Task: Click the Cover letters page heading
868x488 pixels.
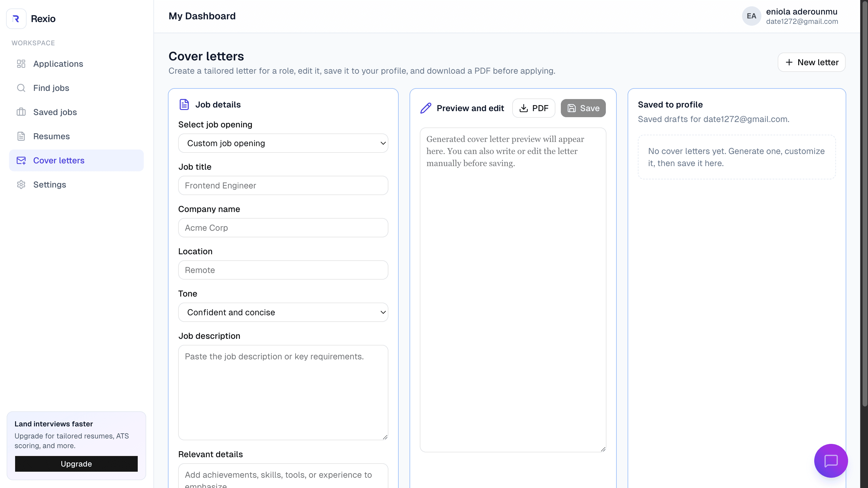Action: (206, 56)
